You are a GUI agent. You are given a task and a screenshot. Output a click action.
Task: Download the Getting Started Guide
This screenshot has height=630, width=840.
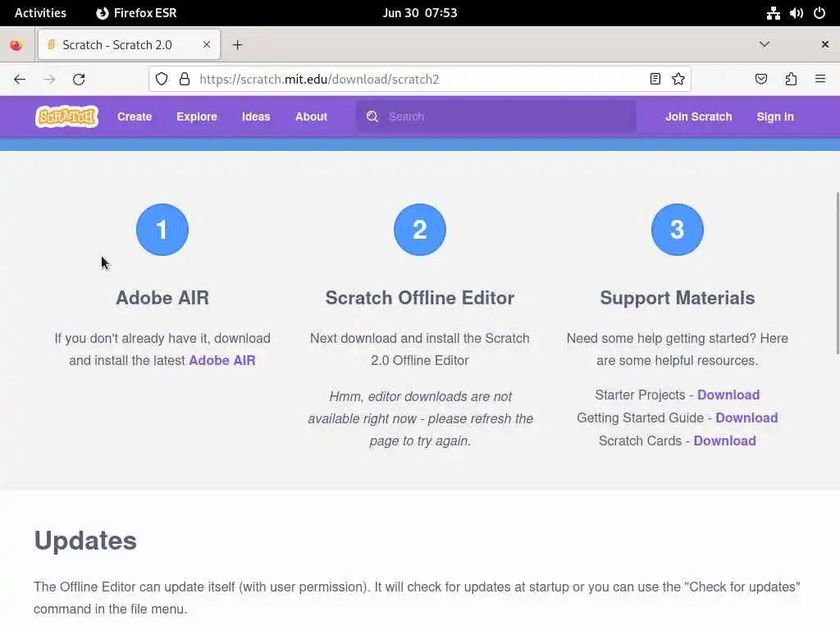[746, 418]
